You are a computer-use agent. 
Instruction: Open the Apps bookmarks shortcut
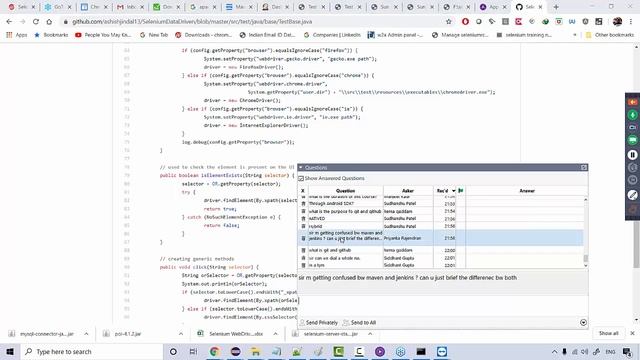[17, 35]
